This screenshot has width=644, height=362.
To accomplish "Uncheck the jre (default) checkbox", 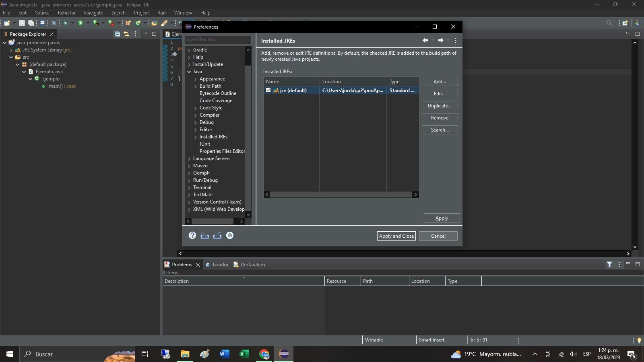I will tap(268, 90).
